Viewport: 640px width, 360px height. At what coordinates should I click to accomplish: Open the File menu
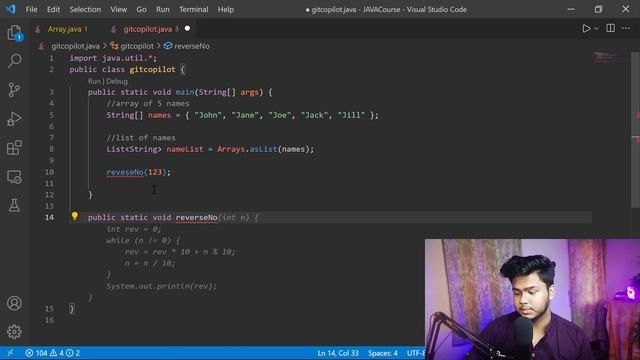[x=31, y=9]
